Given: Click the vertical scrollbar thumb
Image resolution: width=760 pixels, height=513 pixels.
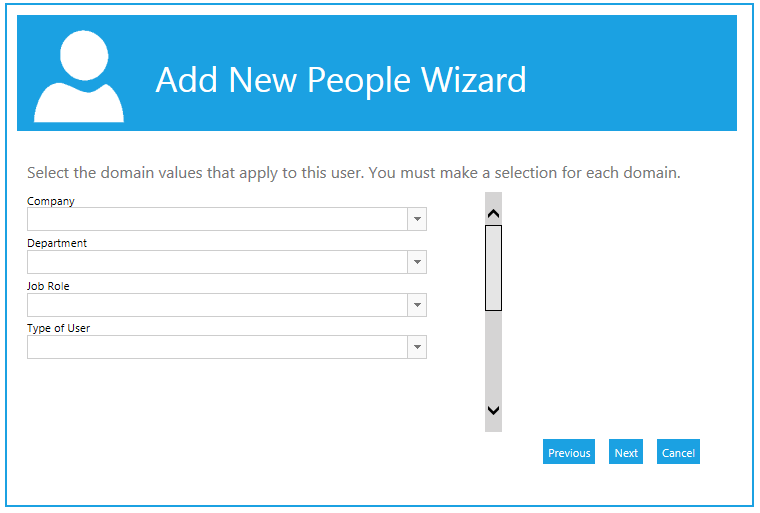Looking at the screenshot, I should pyautogui.click(x=493, y=267).
